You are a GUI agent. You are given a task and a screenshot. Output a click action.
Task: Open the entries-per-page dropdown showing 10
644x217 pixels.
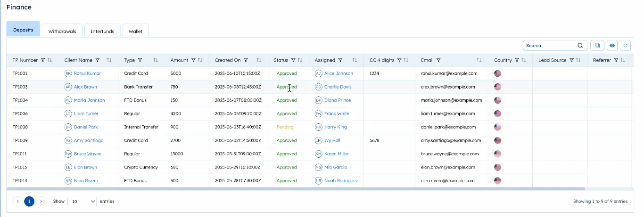pos(83,201)
